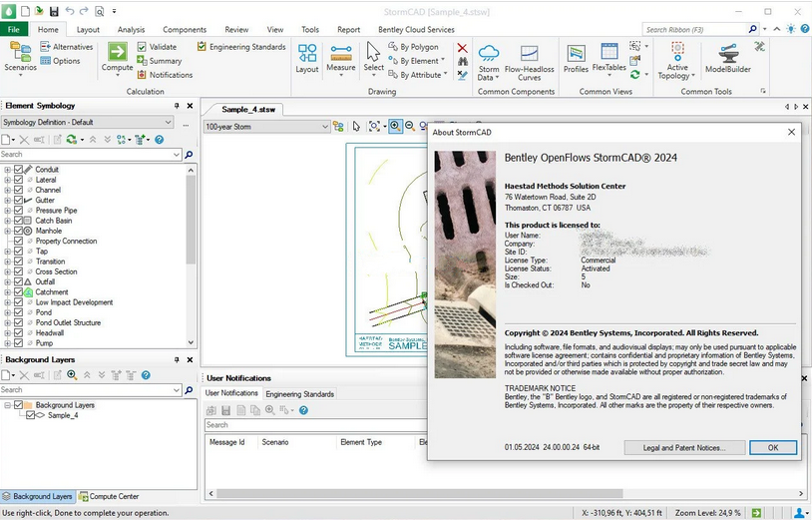Viewport: 812px width, 520px height.
Task: Open the Compute Center panel tab
Action: tap(109, 496)
